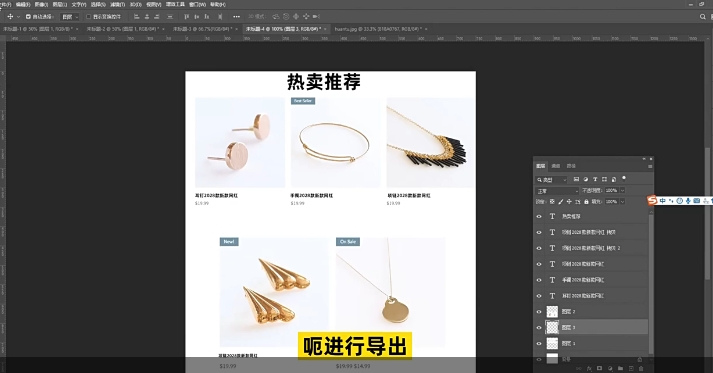Hide the 热卖推荐 text layer via eye icon
Image resolution: width=713 pixels, height=373 pixels.
pos(539,217)
